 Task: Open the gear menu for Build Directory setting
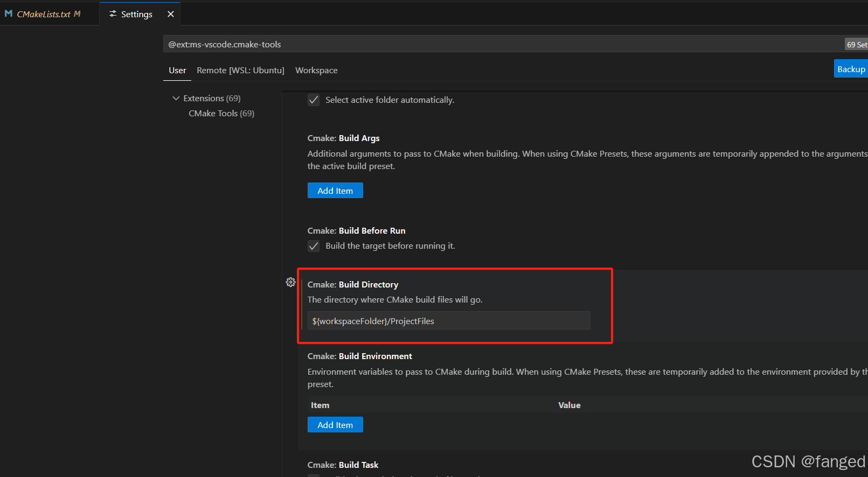point(290,282)
